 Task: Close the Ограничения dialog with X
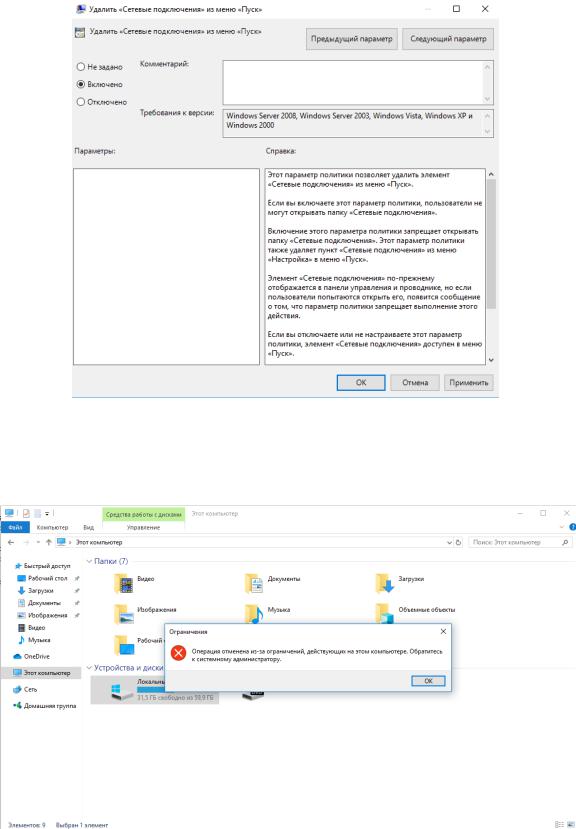pyautogui.click(x=443, y=631)
